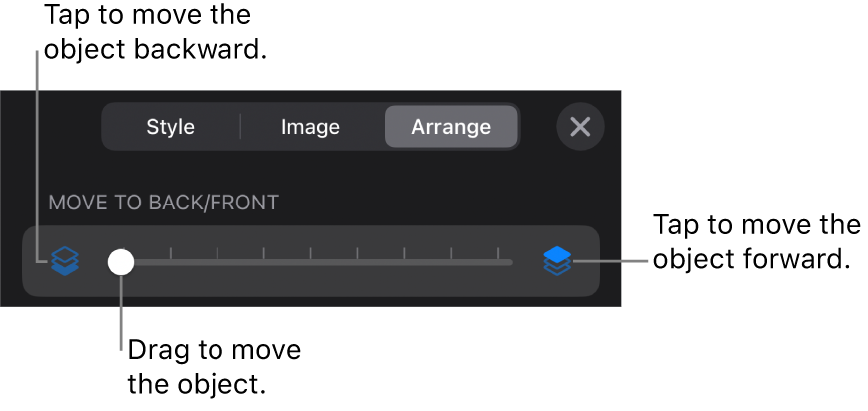Click the last tick mark on the slider

click(x=498, y=261)
